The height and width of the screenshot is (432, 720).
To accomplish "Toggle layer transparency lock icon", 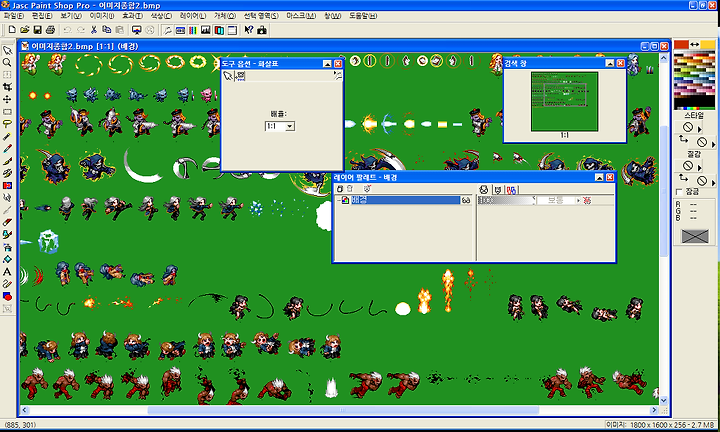I will [587, 200].
